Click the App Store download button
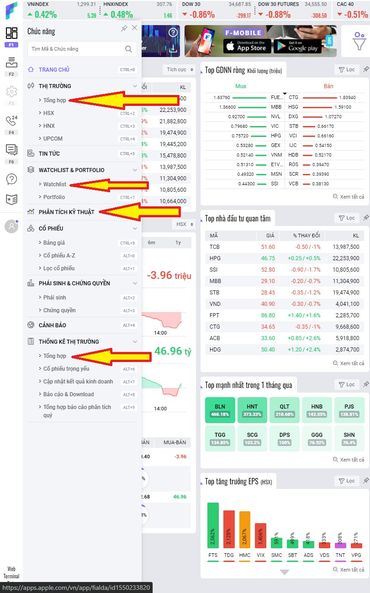 (x=247, y=47)
